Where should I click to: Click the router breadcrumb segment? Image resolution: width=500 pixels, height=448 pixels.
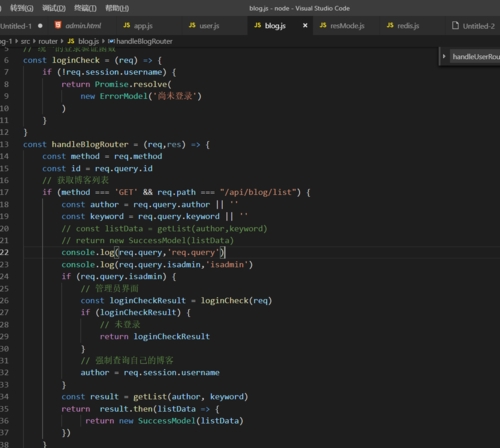pos(48,41)
